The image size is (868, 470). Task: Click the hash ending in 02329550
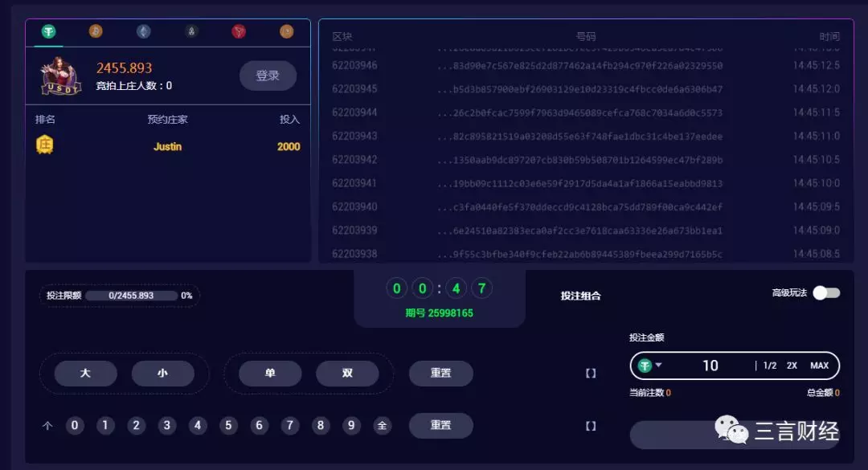coord(579,66)
